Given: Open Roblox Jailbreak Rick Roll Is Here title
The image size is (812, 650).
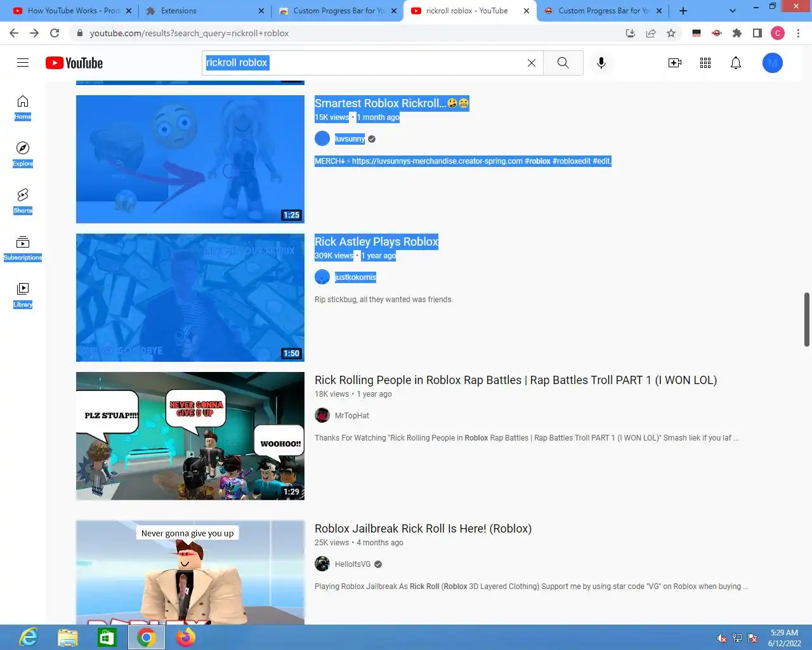Looking at the screenshot, I should tap(423, 529).
